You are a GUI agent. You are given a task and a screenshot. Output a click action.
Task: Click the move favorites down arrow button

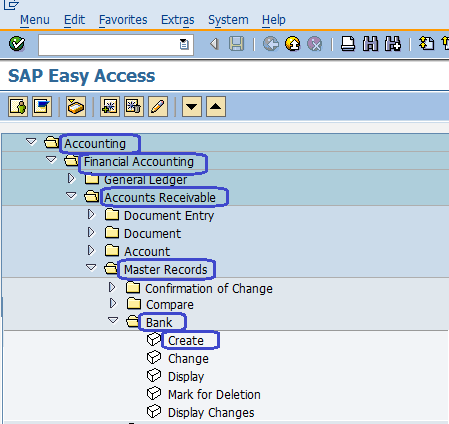pos(192,107)
